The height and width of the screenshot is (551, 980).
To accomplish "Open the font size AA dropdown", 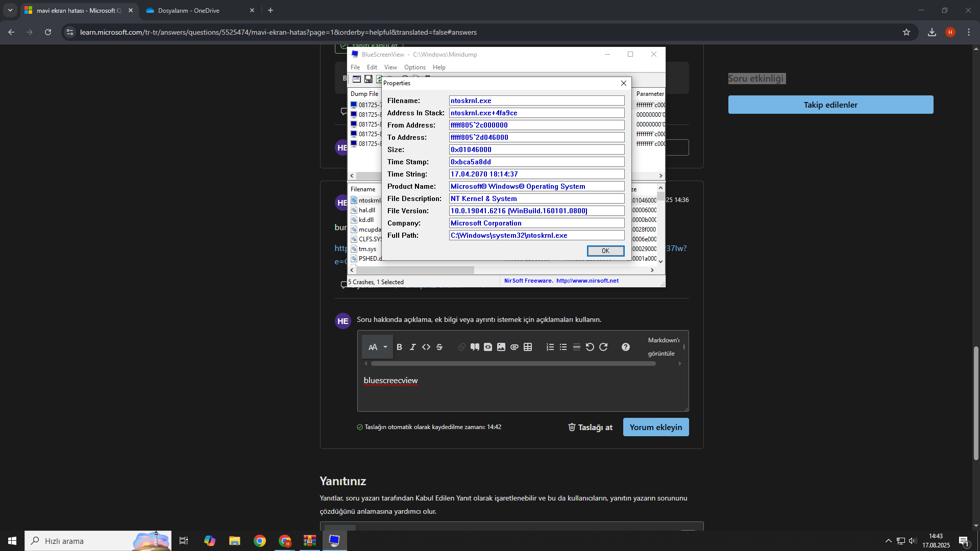I will click(378, 347).
